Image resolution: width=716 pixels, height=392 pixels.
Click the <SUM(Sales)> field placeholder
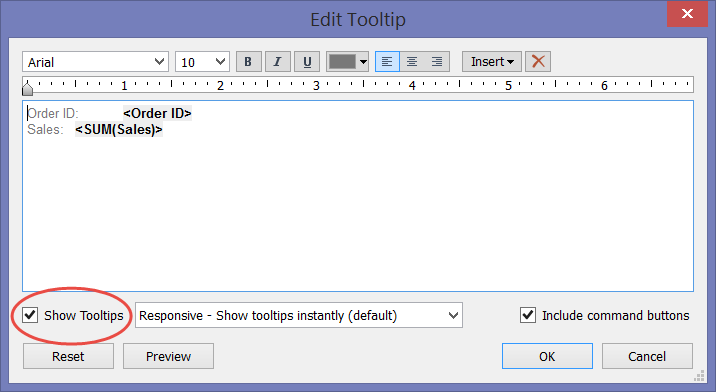click(x=119, y=130)
